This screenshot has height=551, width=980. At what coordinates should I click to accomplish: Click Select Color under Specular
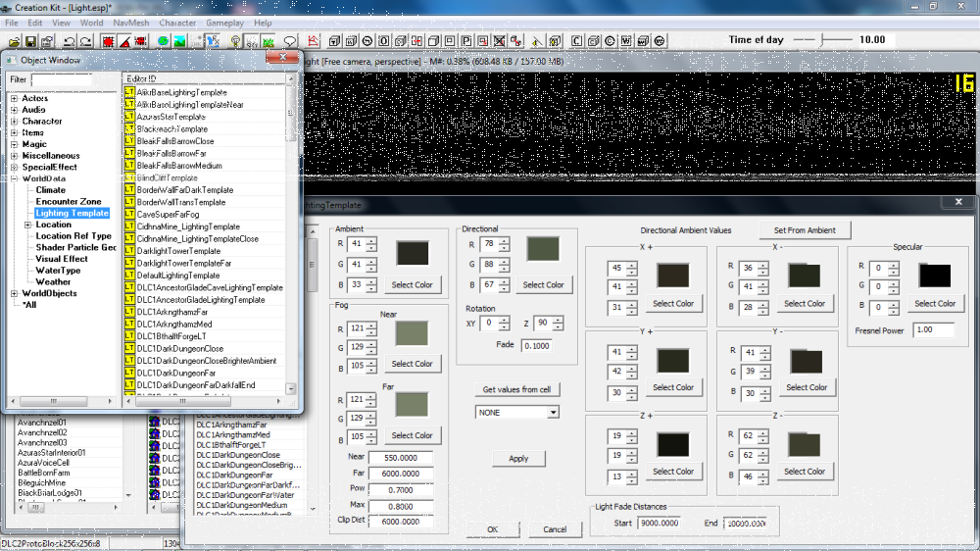click(x=935, y=303)
